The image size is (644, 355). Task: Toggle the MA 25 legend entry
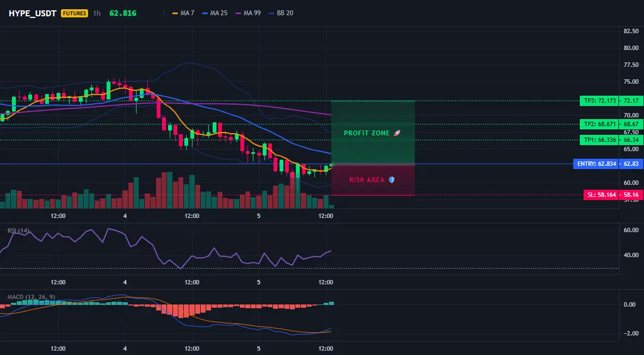click(x=214, y=13)
